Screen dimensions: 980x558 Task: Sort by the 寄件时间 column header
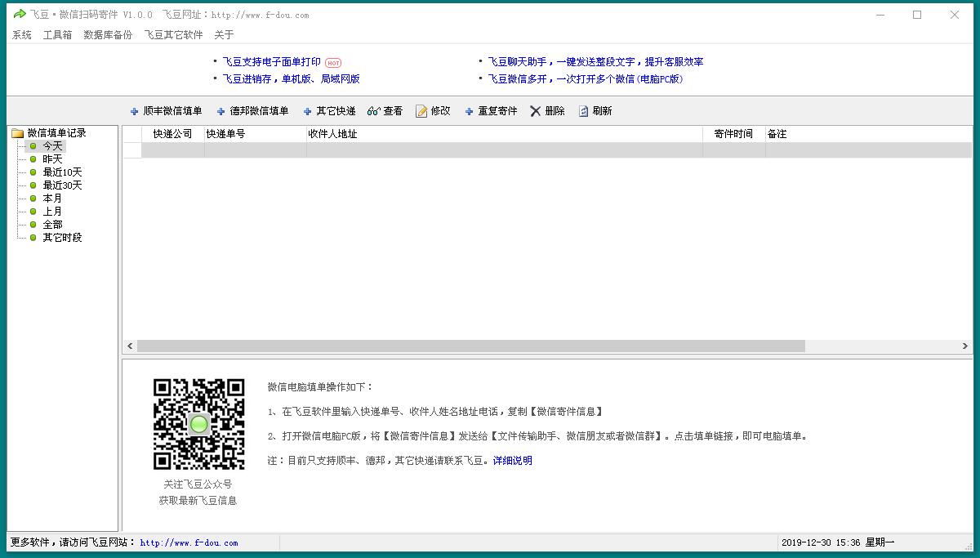(734, 134)
